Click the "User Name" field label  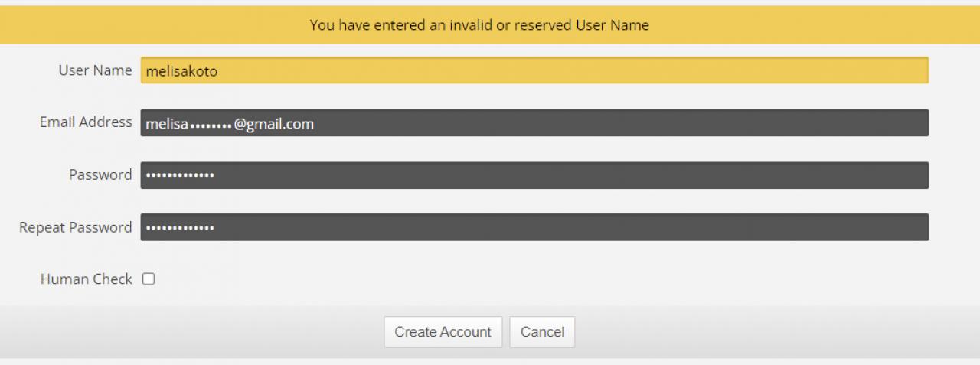[x=96, y=70]
